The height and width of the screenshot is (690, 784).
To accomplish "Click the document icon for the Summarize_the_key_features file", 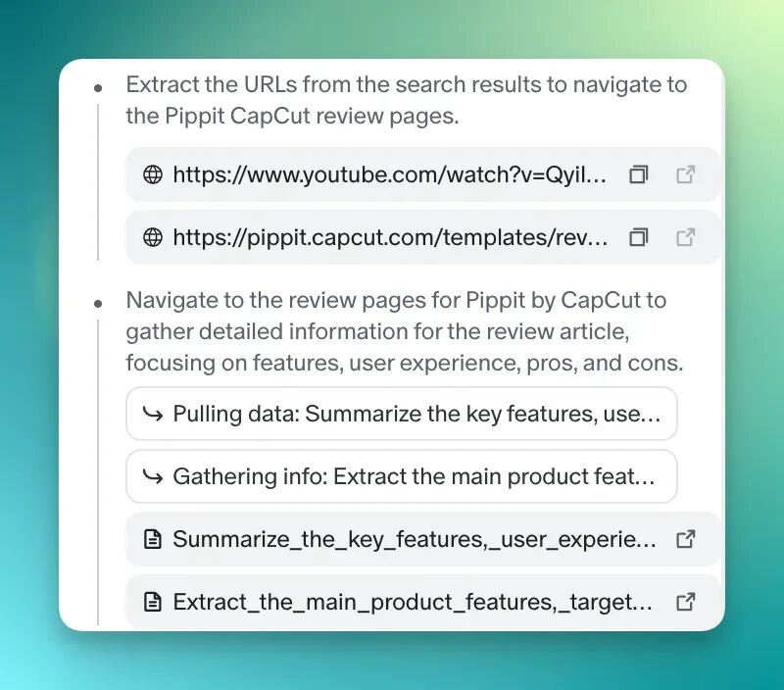I will 153,539.
